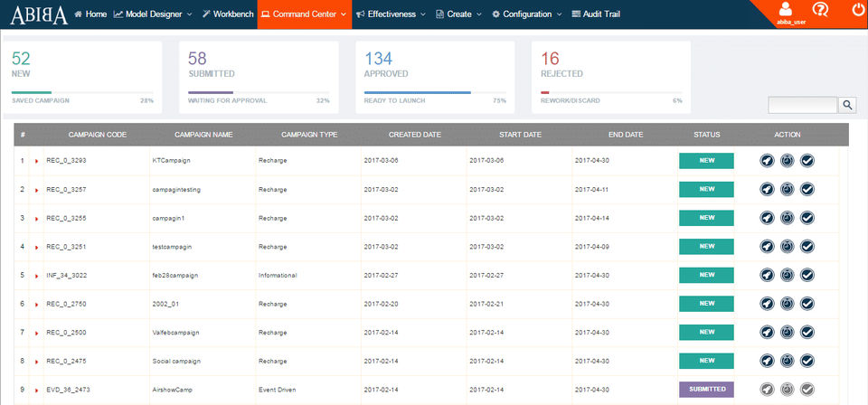Click the stopwatch icon in campagintesting row
The width and height of the screenshot is (868, 405).
click(787, 189)
